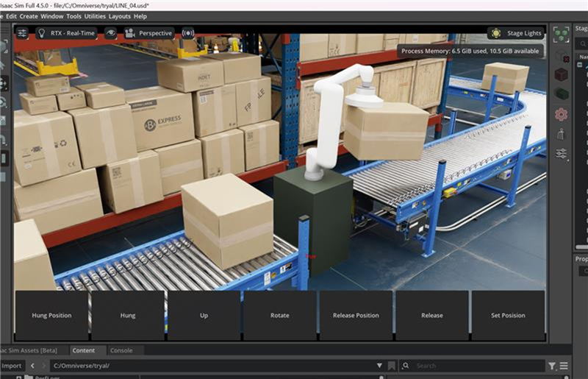Expand the path history dropdown arrow
Image resolution: width=588 pixels, height=379 pixels.
point(379,366)
